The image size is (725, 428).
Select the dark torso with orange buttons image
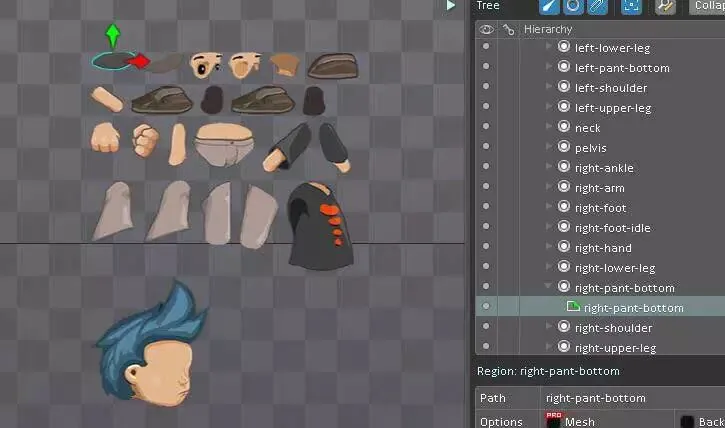click(x=320, y=226)
